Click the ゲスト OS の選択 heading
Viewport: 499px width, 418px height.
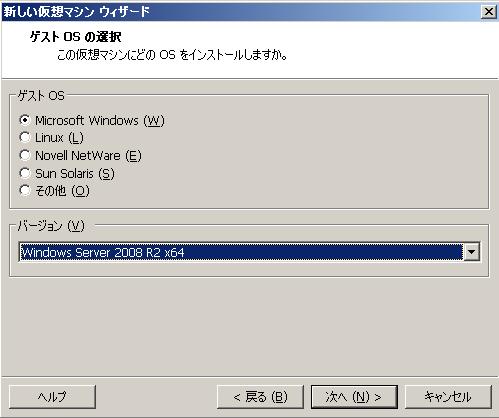[75, 37]
